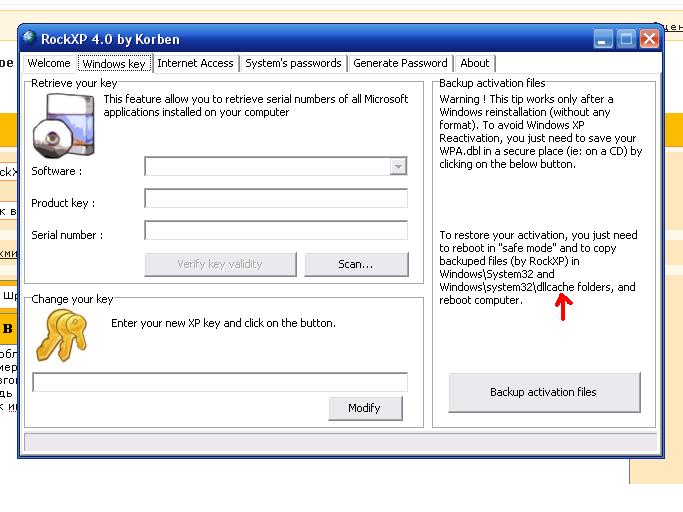
Task: Maximize the RockXP window
Action: click(x=626, y=39)
